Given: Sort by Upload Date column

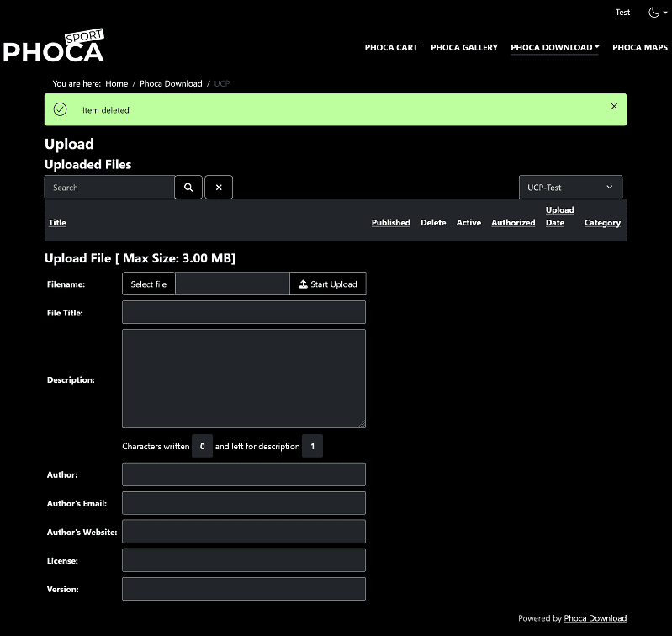Looking at the screenshot, I should coord(559,216).
